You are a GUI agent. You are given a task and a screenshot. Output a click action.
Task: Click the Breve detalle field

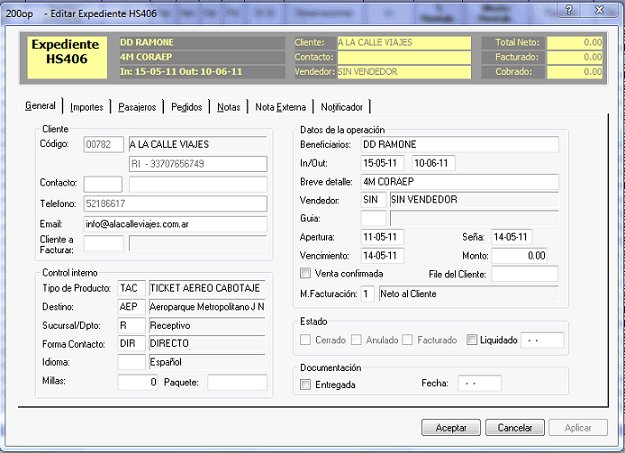pyautogui.click(x=460, y=182)
